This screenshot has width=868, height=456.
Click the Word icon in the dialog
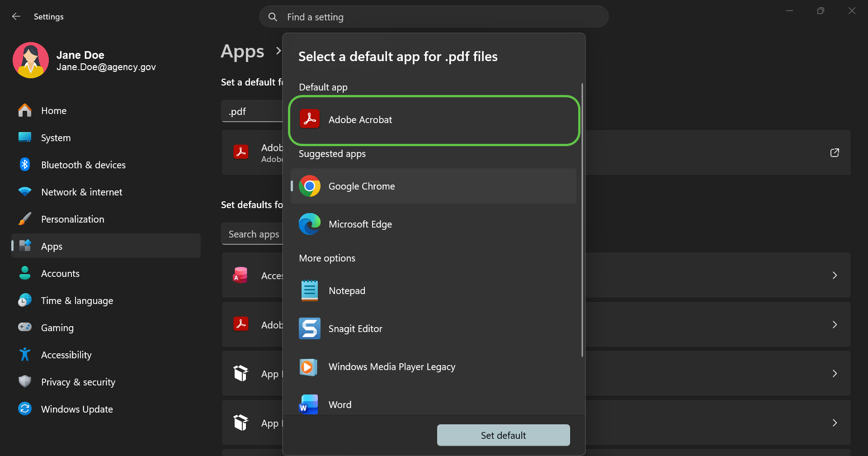309,404
